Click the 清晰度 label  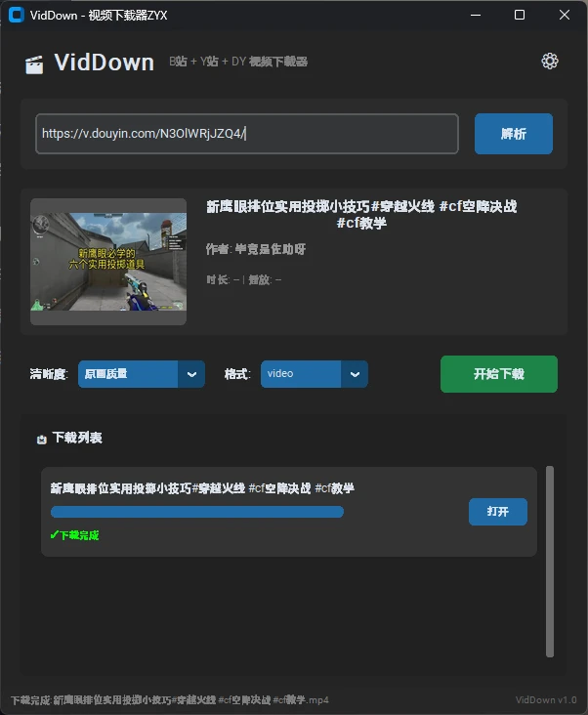tap(49, 374)
